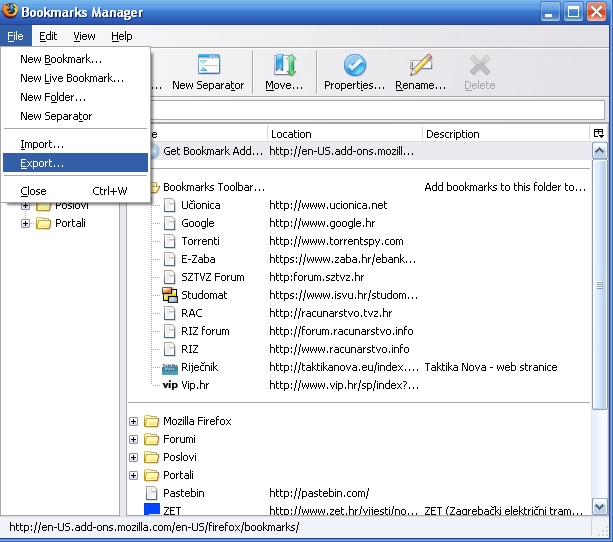Click the Vip.hr bookmark name
Image resolution: width=613 pixels, height=542 pixels.
tap(195, 385)
